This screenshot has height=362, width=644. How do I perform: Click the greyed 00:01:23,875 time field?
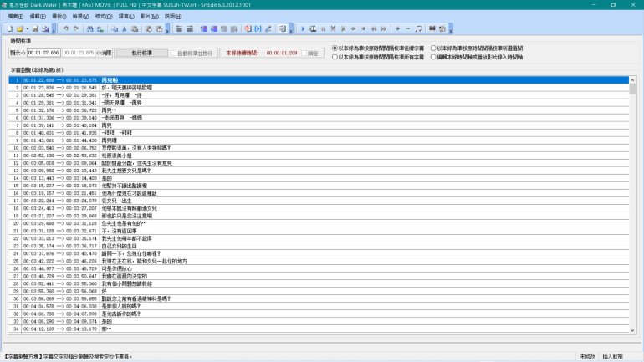coord(79,53)
